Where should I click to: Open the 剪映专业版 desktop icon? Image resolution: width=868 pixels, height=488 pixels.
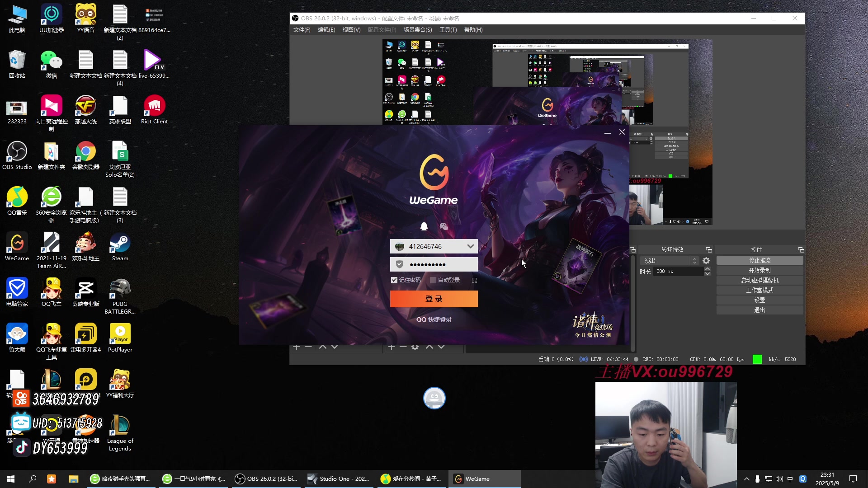point(86,292)
